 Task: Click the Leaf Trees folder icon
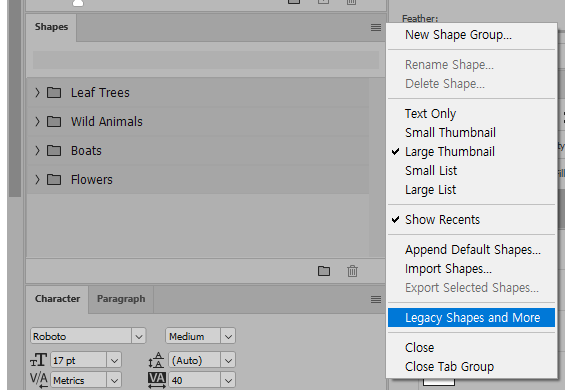point(54,93)
